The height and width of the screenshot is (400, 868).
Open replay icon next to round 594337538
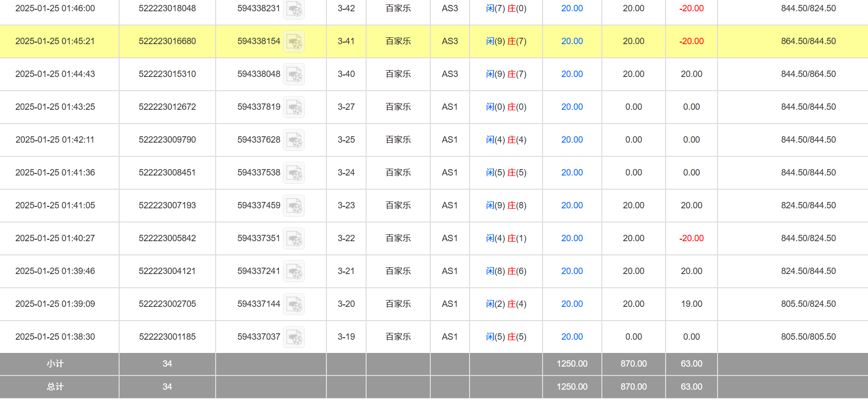coord(294,173)
